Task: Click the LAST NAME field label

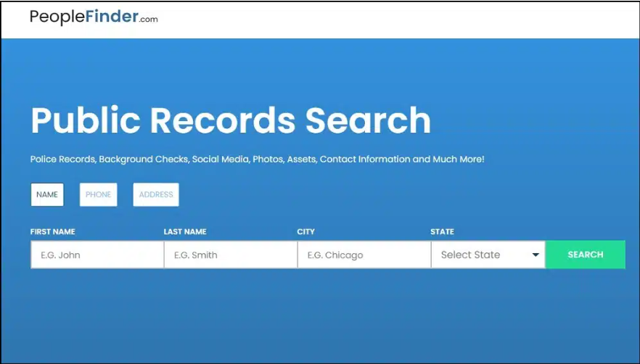Action: pos(185,232)
